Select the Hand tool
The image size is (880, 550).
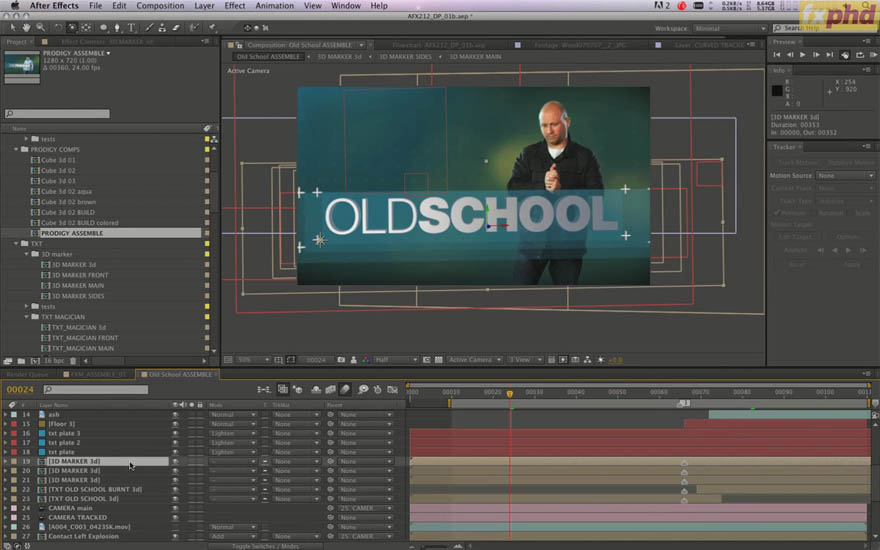26,27
